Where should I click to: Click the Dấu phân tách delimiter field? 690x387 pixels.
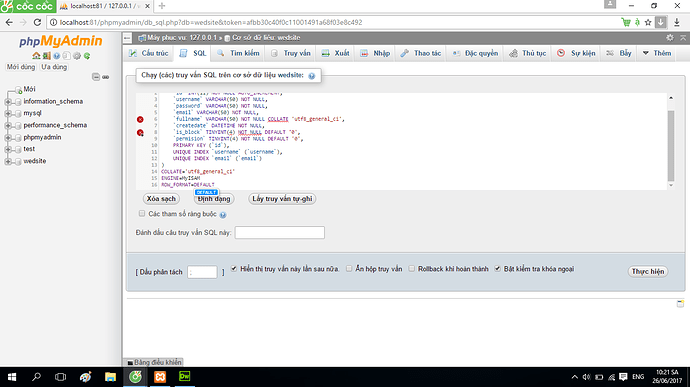pos(202,272)
